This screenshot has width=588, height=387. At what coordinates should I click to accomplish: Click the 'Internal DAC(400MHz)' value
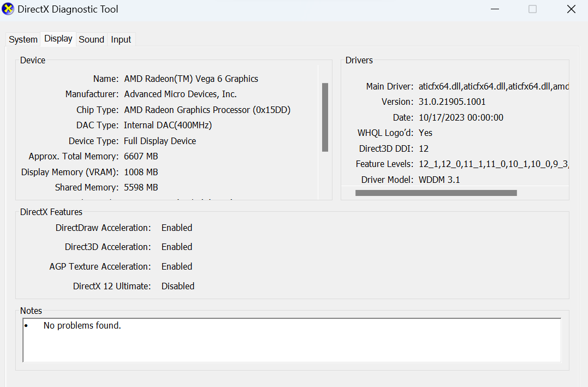168,125
